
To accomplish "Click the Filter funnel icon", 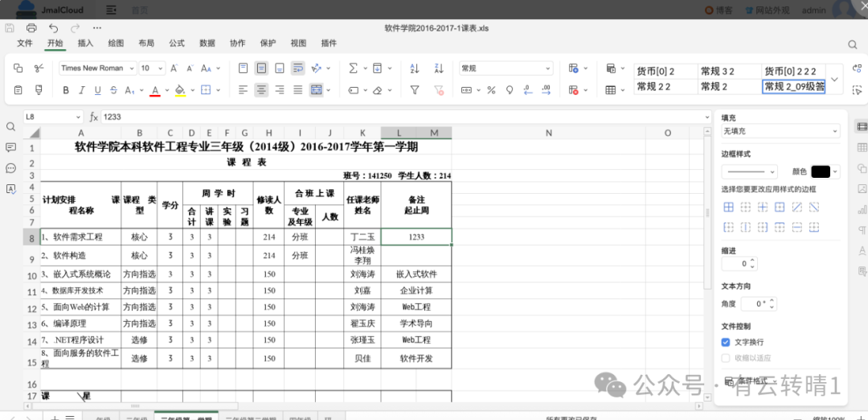I will click(415, 90).
